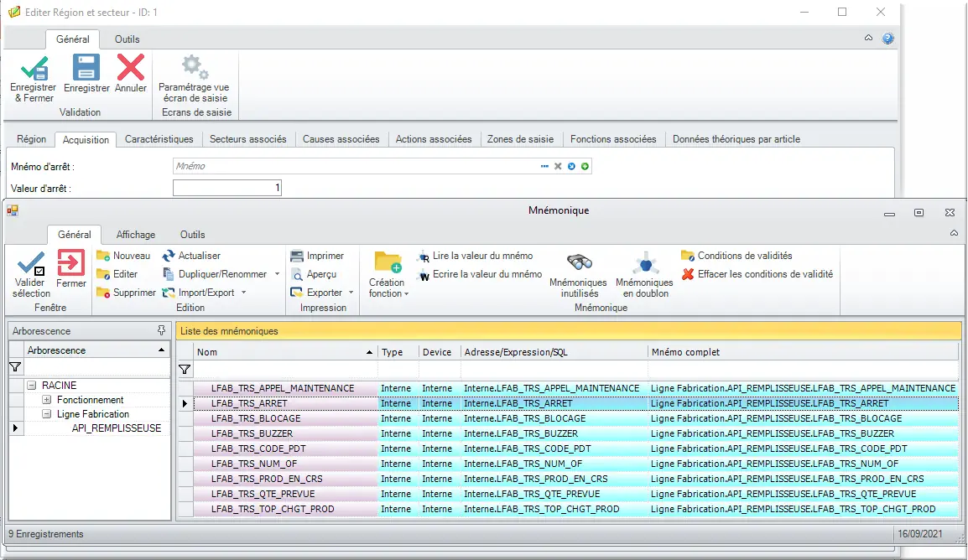The height and width of the screenshot is (560, 968).
Task: Select row LFAB_TRS_TOP_CHGT_PROD
Action: 575,510
